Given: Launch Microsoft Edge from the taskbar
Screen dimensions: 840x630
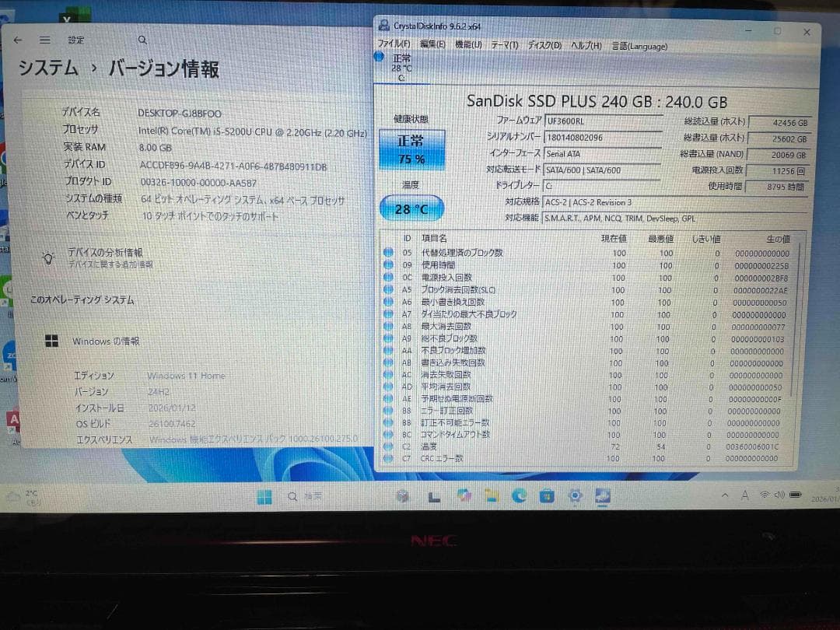Looking at the screenshot, I should (519, 495).
